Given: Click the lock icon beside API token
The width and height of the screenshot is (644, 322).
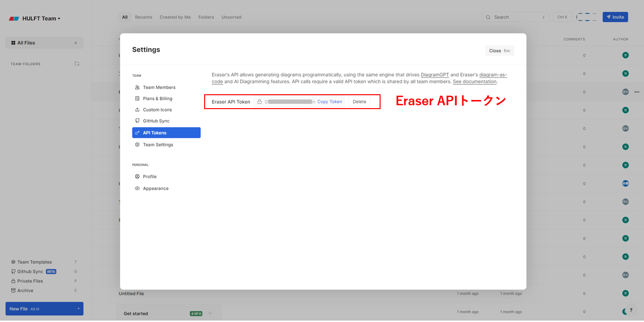Looking at the screenshot, I should 260,101.
